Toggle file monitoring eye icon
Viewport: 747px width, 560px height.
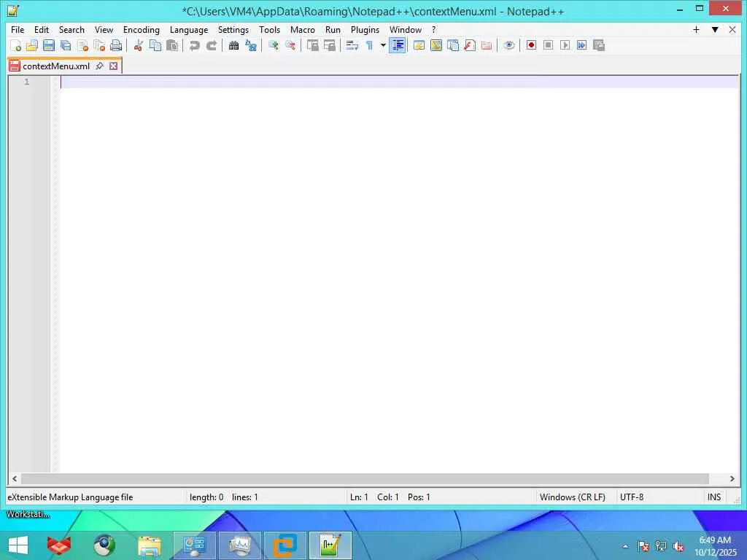pyautogui.click(x=508, y=45)
